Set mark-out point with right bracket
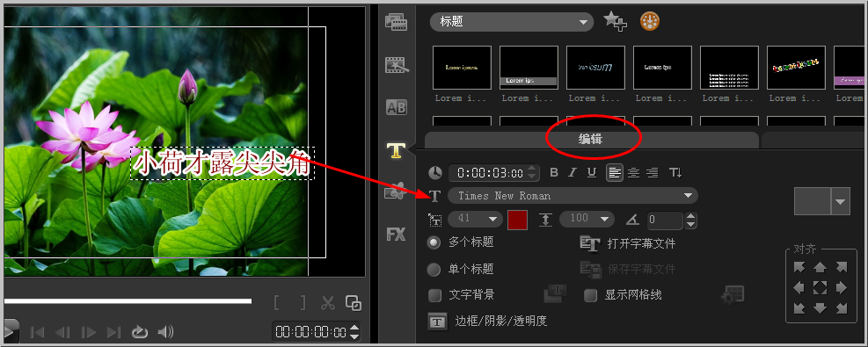This screenshot has height=347, width=868. [x=303, y=303]
